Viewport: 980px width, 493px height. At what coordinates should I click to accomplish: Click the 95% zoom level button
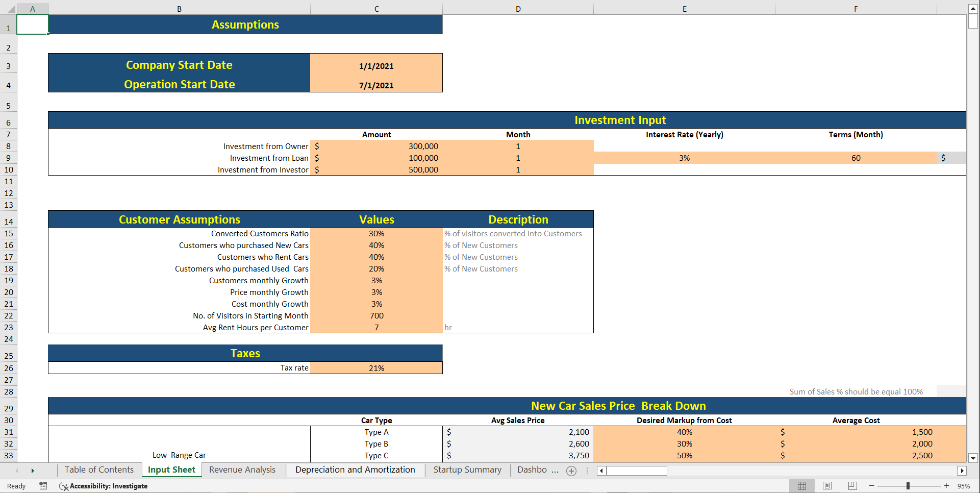pos(964,486)
